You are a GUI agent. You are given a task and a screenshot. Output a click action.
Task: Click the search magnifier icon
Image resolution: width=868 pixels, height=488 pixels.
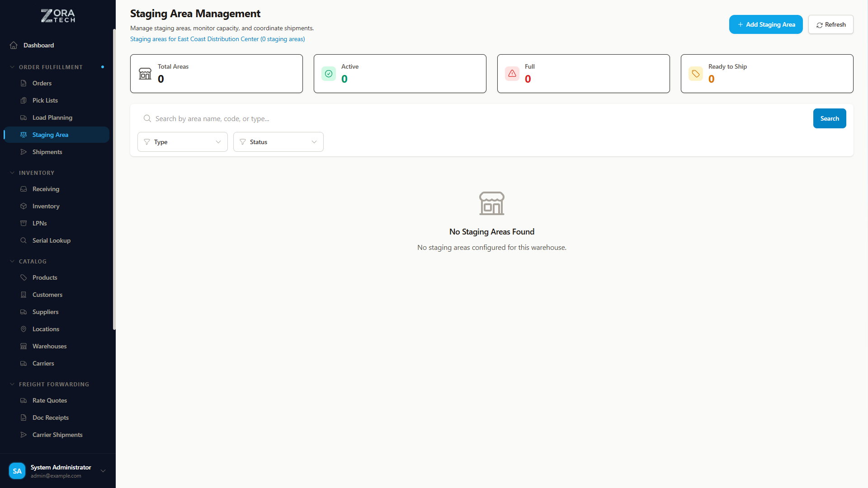point(147,118)
